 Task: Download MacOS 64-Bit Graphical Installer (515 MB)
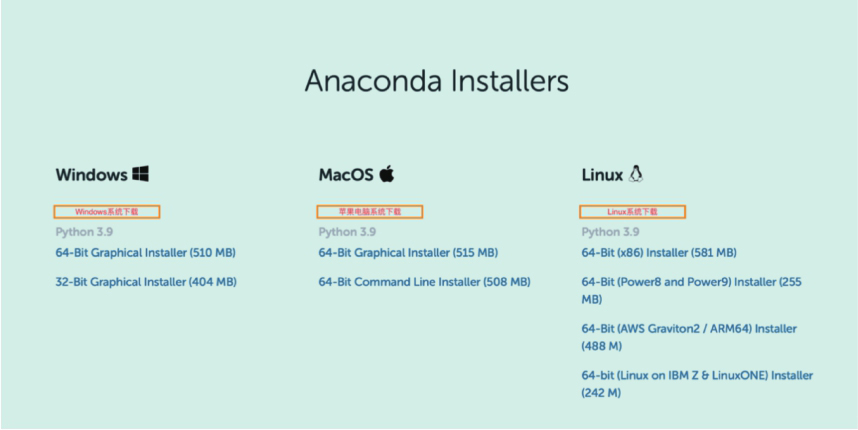tap(408, 253)
